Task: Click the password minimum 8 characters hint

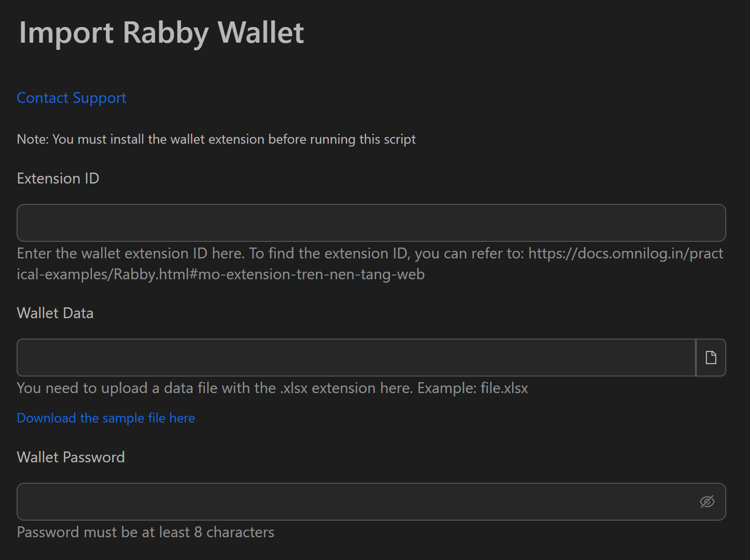Action: (x=146, y=532)
